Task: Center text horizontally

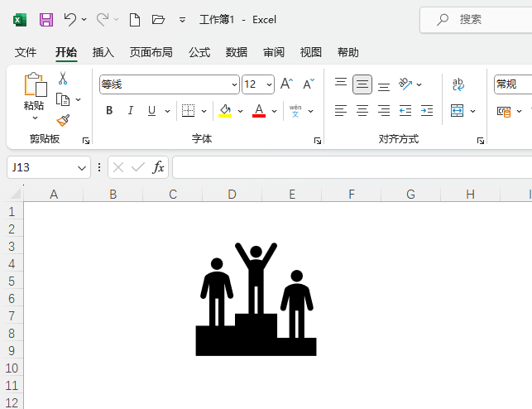Action: pyautogui.click(x=362, y=111)
